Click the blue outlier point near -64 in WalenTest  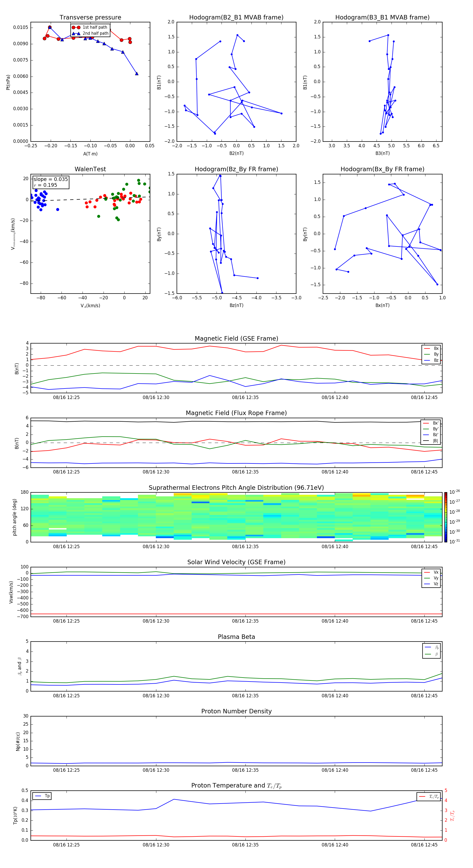[58, 210]
